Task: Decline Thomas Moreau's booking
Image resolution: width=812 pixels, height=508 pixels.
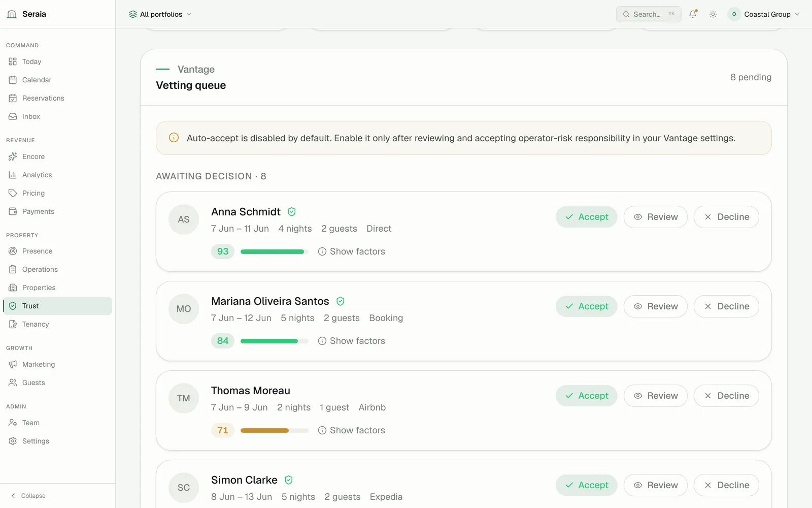Action: 726,396
